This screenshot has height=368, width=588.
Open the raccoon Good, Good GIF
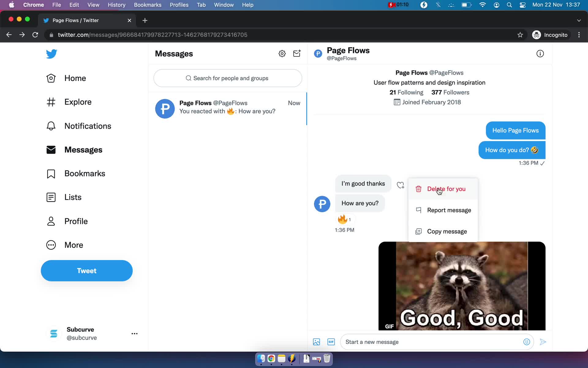462,286
